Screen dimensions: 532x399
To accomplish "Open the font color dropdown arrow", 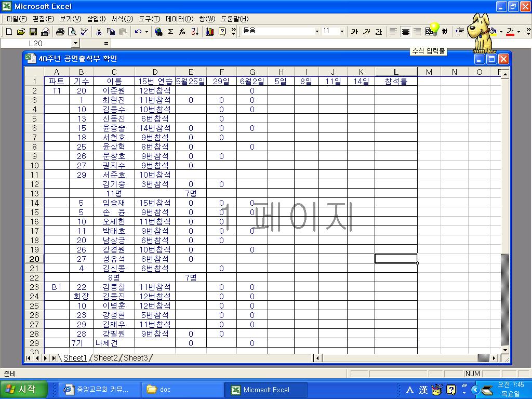I will click(518, 32).
